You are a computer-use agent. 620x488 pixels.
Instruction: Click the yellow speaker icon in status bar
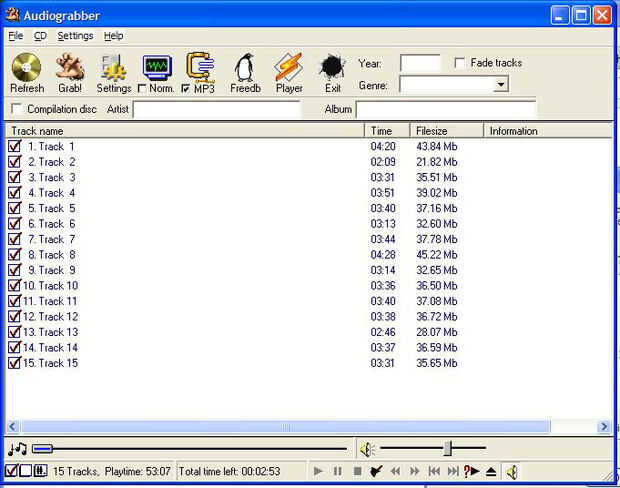pyautogui.click(x=512, y=472)
